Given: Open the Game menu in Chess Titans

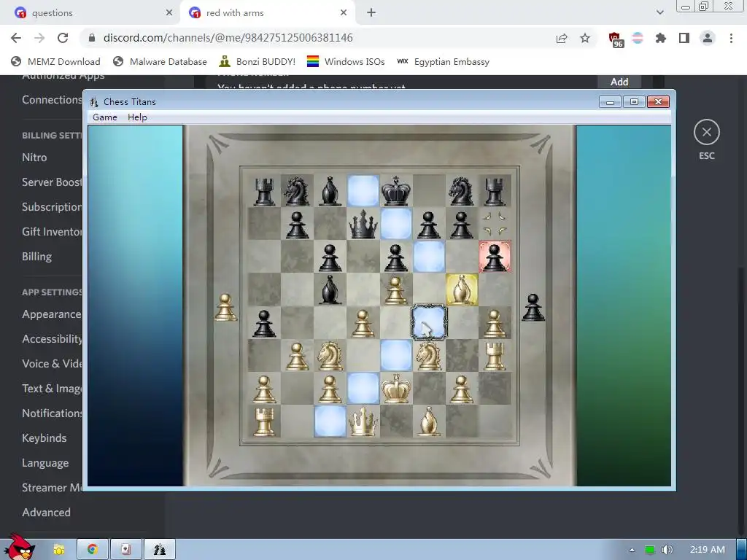Looking at the screenshot, I should tap(105, 117).
